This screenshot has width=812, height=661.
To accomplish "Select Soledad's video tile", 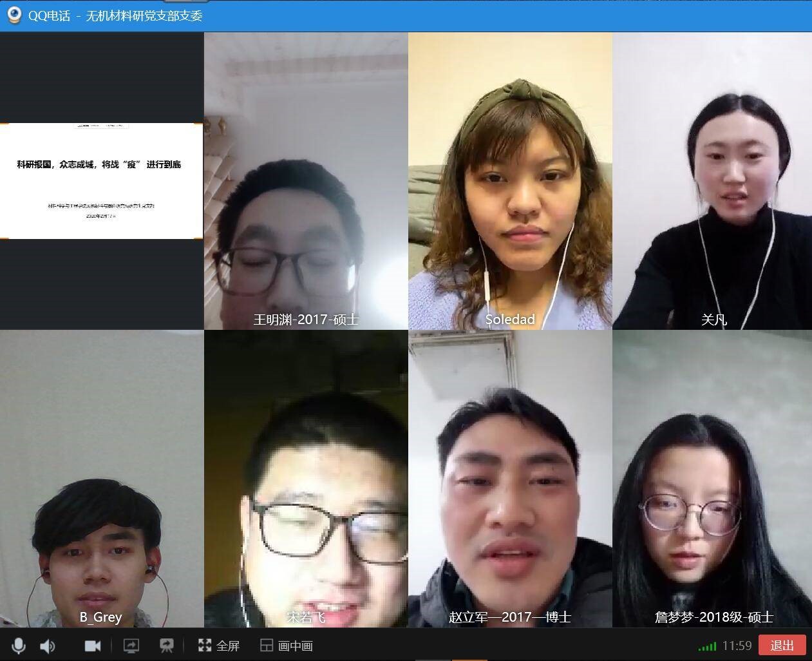I will [510, 181].
